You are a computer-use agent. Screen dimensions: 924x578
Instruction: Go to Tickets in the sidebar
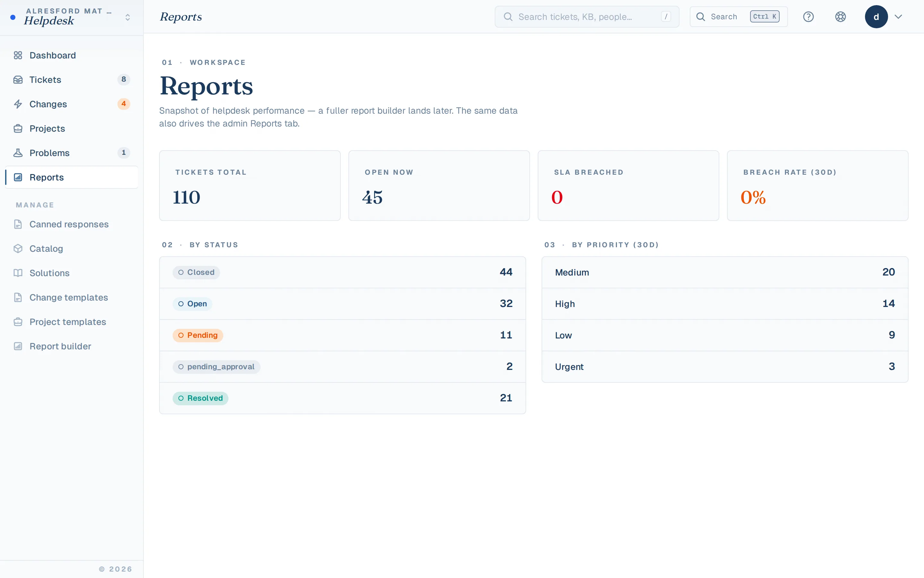[x=72, y=80]
